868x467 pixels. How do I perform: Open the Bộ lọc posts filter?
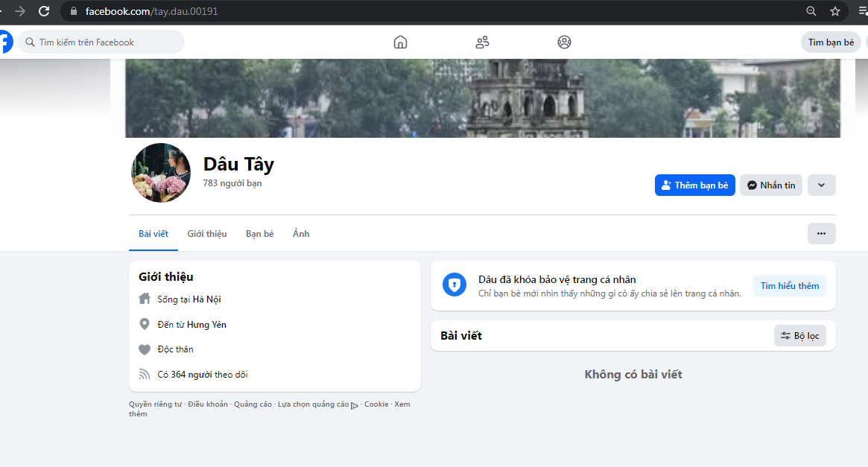(x=799, y=336)
